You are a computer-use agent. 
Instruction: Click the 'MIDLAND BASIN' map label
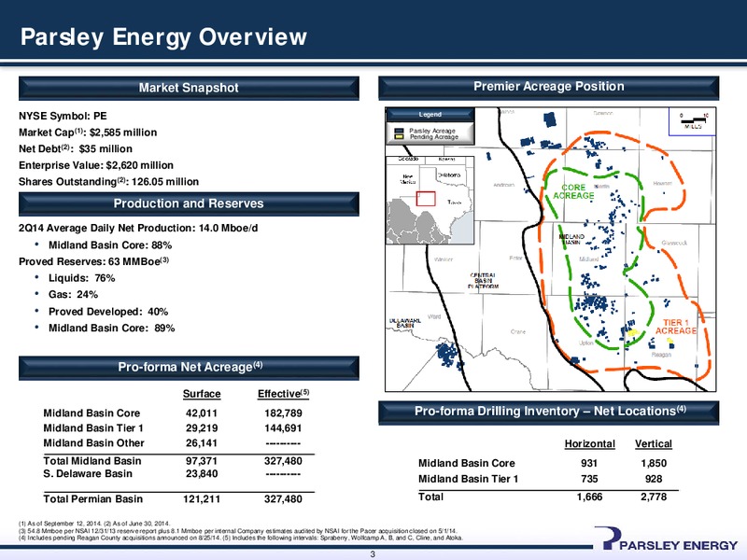(x=571, y=240)
